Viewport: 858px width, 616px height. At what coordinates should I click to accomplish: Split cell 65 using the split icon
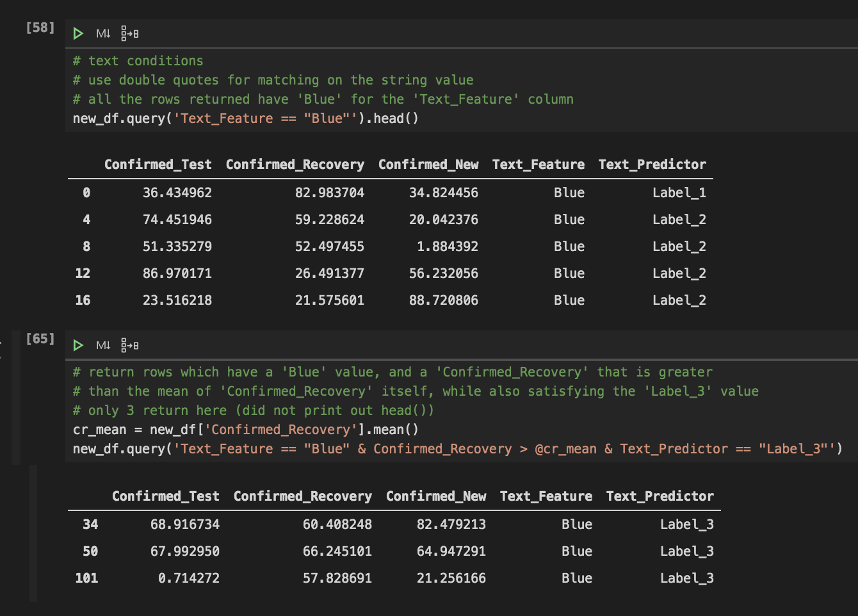pyautogui.click(x=129, y=345)
